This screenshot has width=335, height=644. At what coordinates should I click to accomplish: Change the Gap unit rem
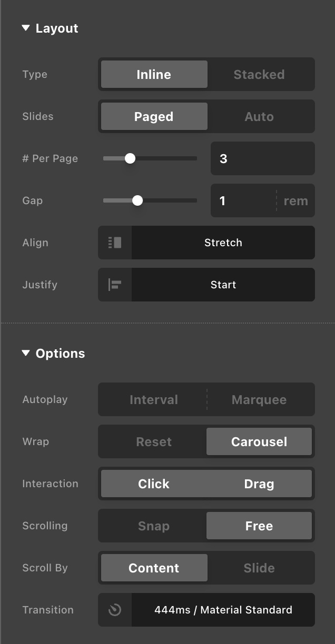tap(295, 200)
